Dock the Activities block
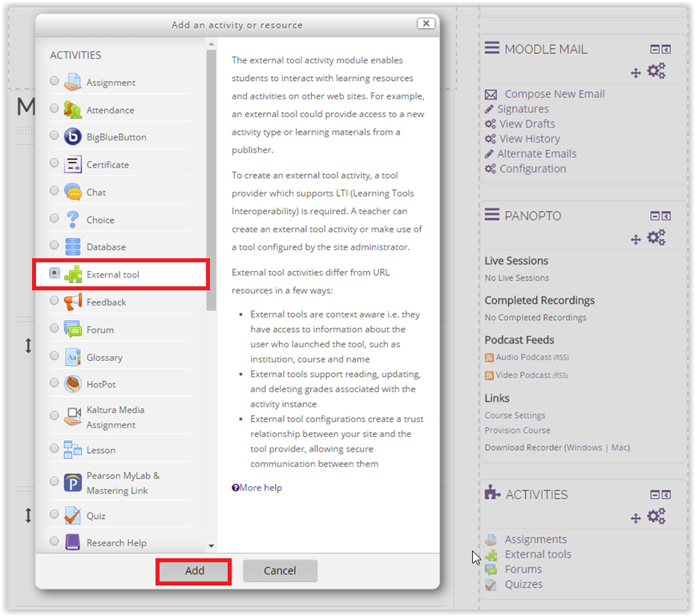 point(666,495)
